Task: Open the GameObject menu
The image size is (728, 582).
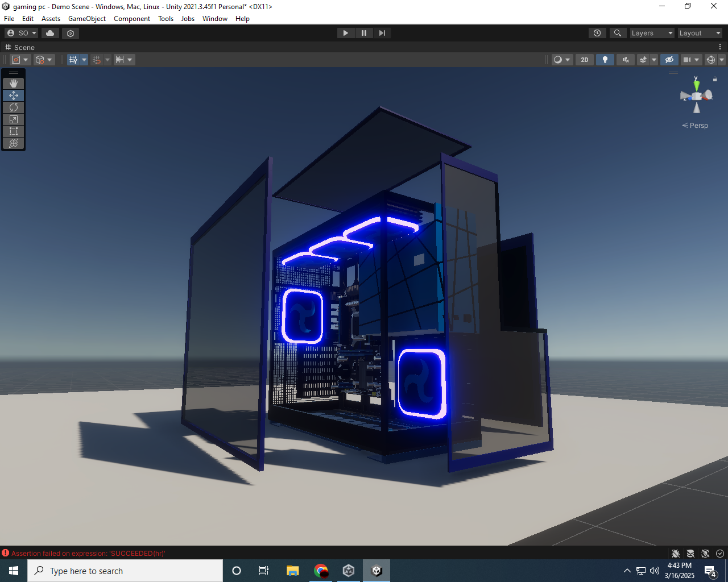Action: click(87, 19)
